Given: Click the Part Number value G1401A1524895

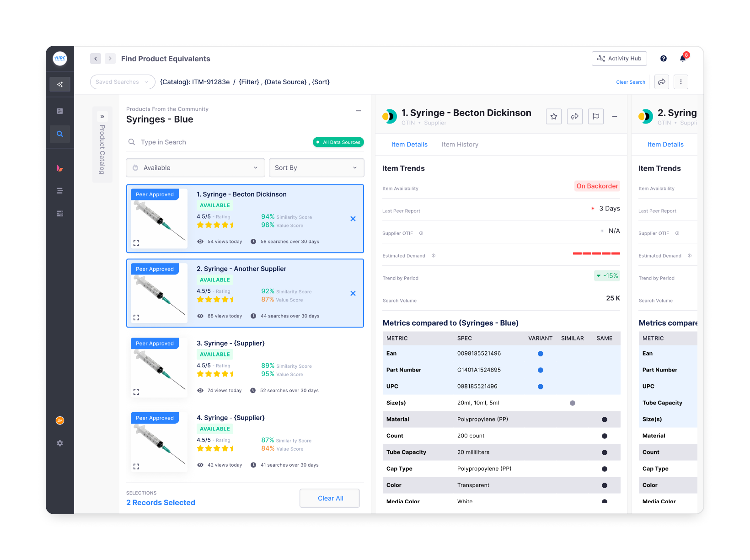Looking at the screenshot, I should [479, 370].
